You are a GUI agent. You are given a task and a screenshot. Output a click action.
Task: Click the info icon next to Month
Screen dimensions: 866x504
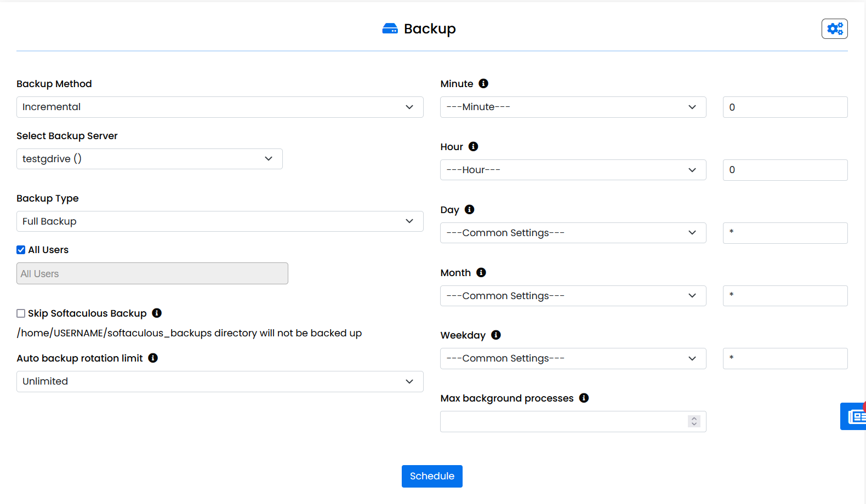point(481,273)
